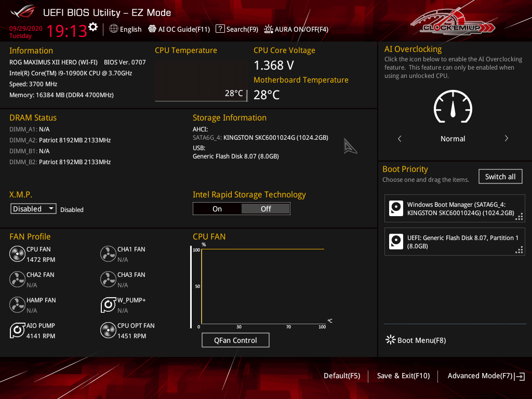Click the CPU FAN icon in FAN Profile

point(17,254)
